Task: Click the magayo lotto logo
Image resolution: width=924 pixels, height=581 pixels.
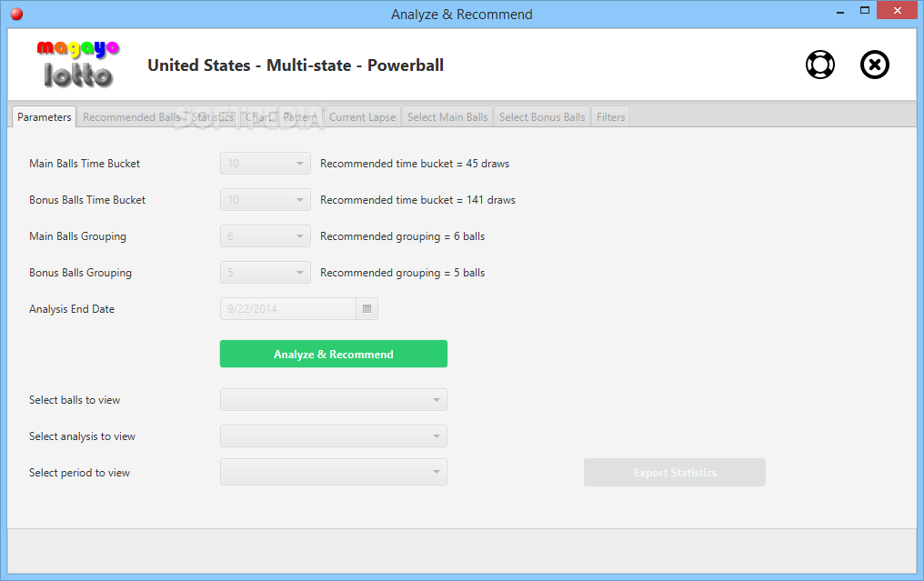Action: [78, 65]
